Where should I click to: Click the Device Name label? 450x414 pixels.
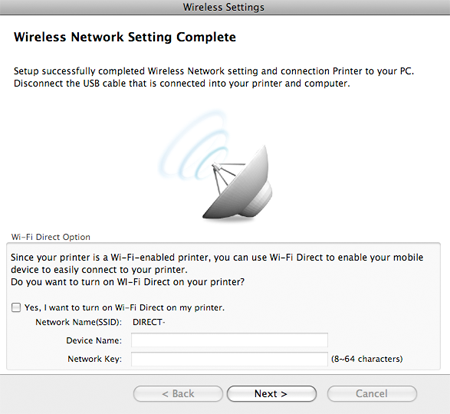94,341
